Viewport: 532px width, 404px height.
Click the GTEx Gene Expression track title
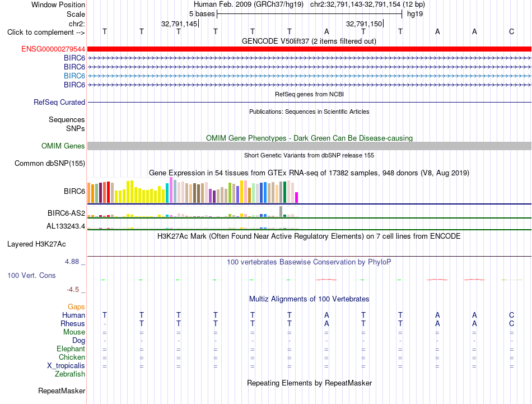(309, 173)
